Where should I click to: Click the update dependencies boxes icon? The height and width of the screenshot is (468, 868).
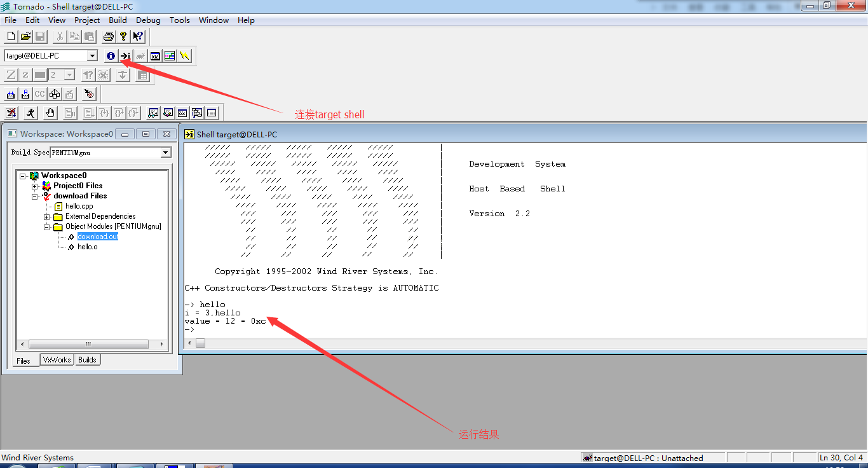(55, 94)
